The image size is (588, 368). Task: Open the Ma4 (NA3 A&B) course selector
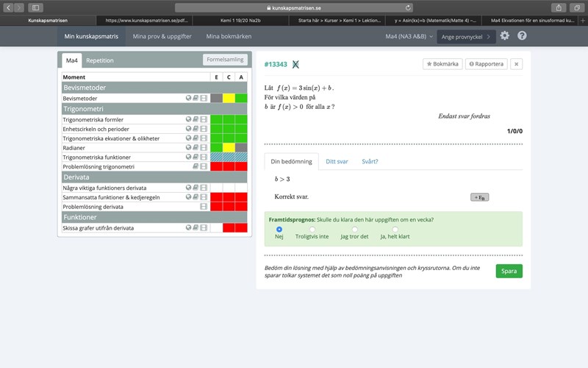[x=407, y=36]
